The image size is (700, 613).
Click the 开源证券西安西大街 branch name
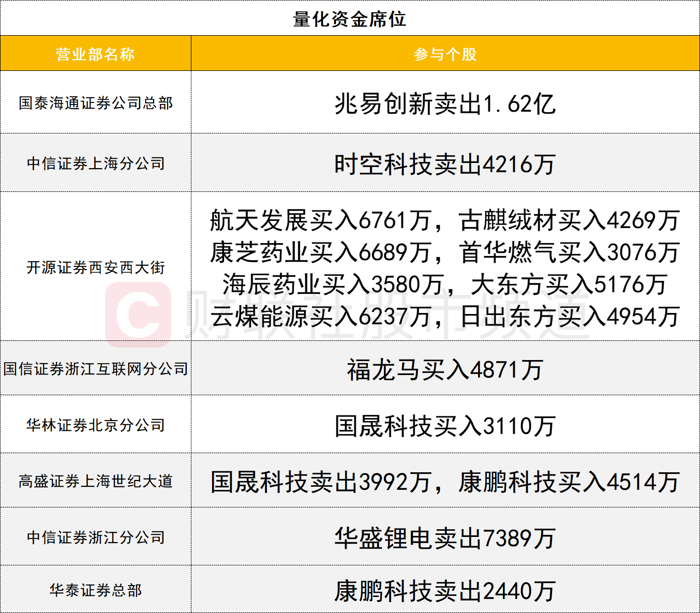tap(96, 267)
